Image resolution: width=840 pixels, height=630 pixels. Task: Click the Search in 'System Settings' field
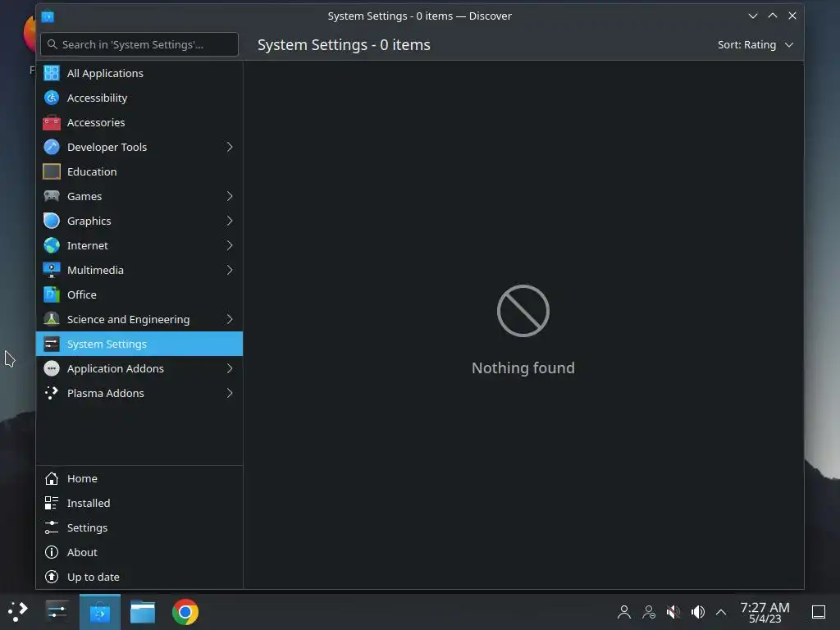[139, 44]
